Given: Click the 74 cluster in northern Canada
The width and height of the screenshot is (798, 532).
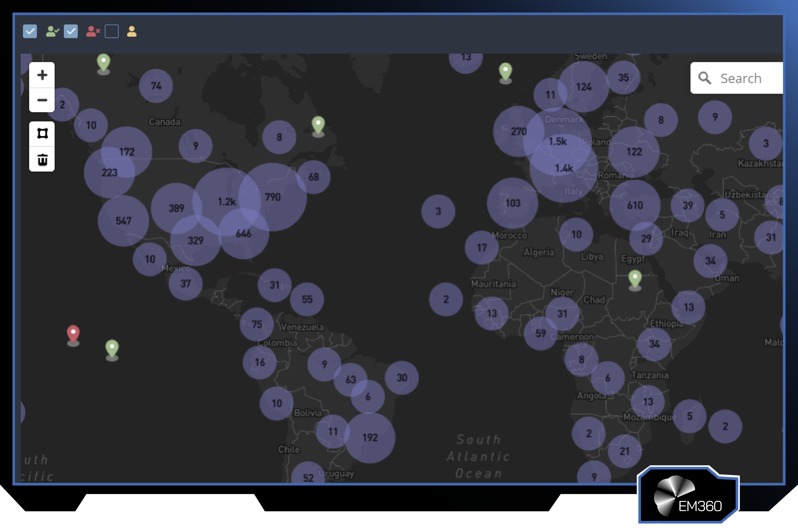Looking at the screenshot, I should 156,86.
